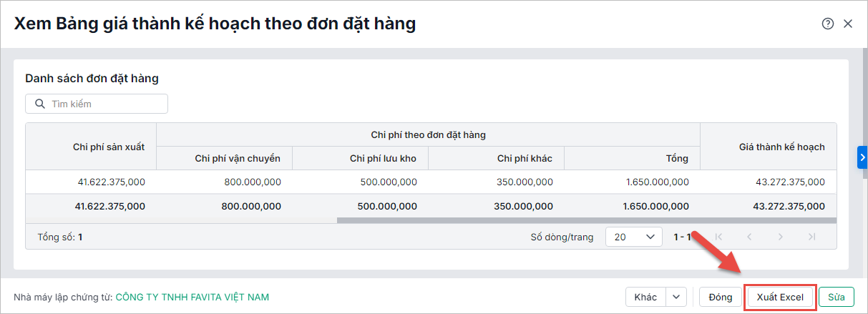The image size is (868, 314).
Task: Click the Khác button
Action: 645,297
